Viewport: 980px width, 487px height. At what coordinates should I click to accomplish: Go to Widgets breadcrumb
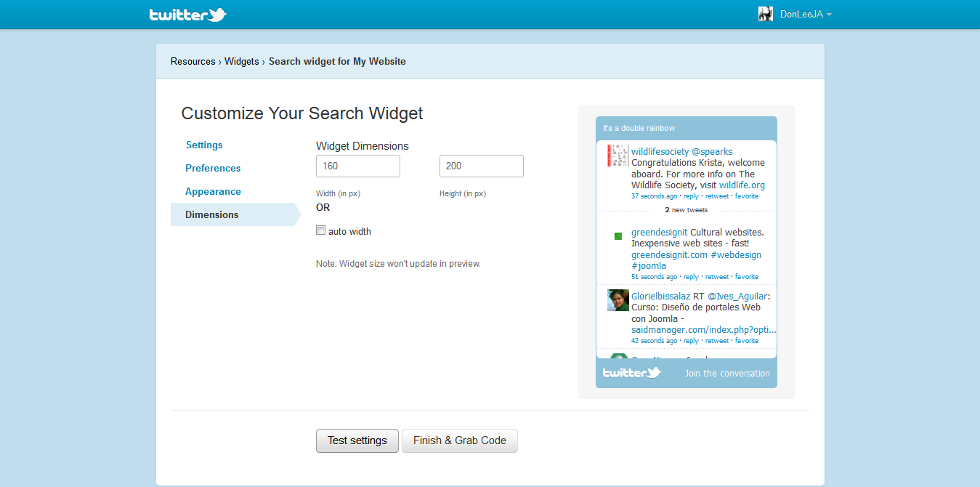coord(242,62)
